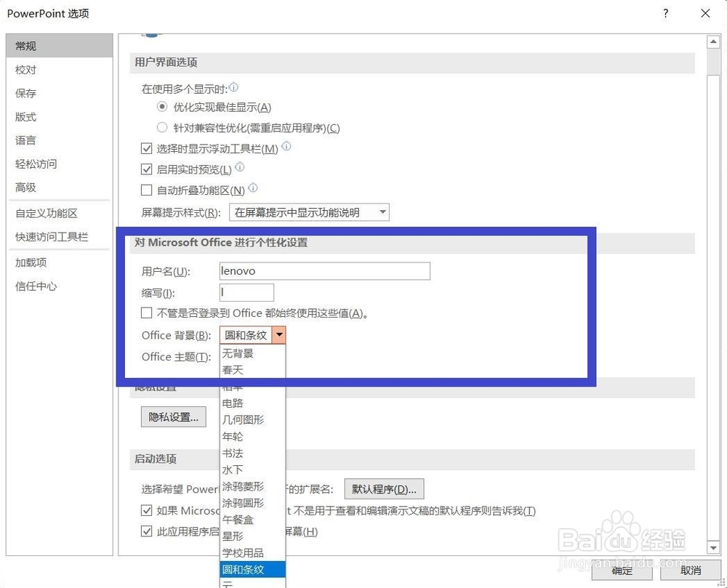Toggle enable live preview checkbox
727x588 pixels.
point(147,169)
